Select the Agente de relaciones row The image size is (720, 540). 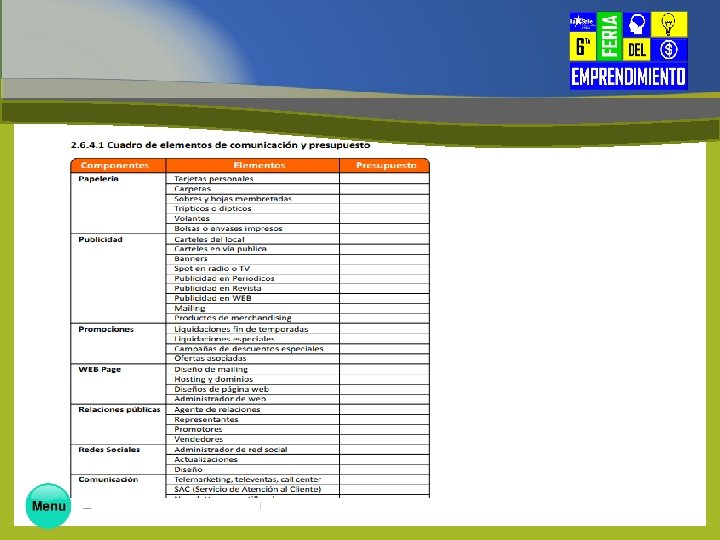[253, 410]
